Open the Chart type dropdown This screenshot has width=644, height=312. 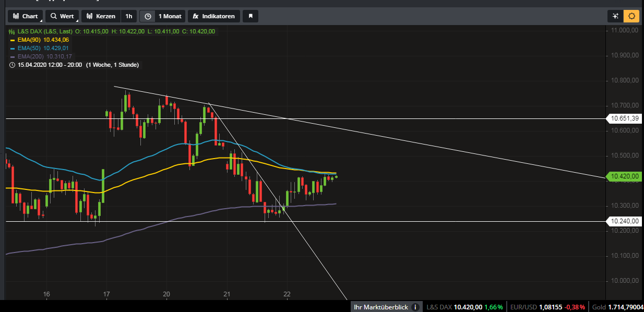click(25, 16)
